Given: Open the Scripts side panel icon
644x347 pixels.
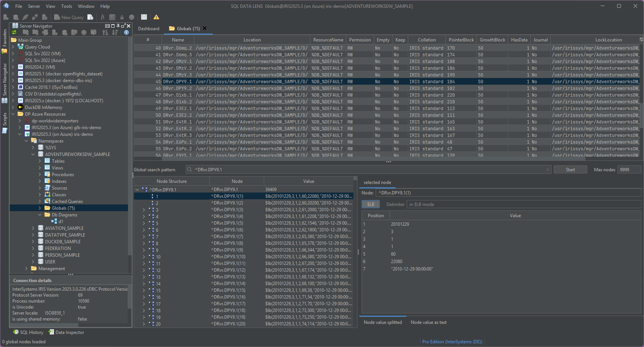Looking at the screenshot, I should pyautogui.click(x=4, y=130).
